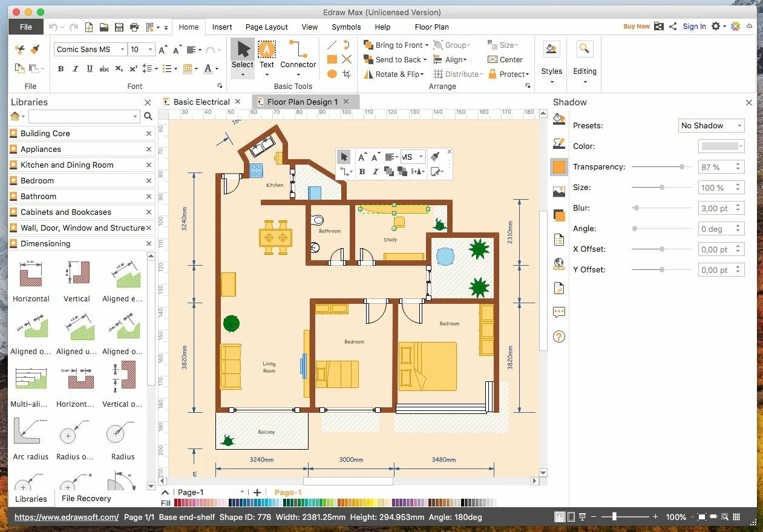Viewport: 763px width, 532px height.
Task: Select the Horizontal dimension shape
Action: pos(31,281)
